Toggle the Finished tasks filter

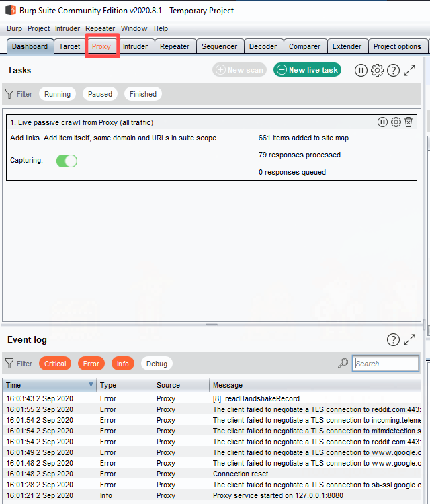143,94
